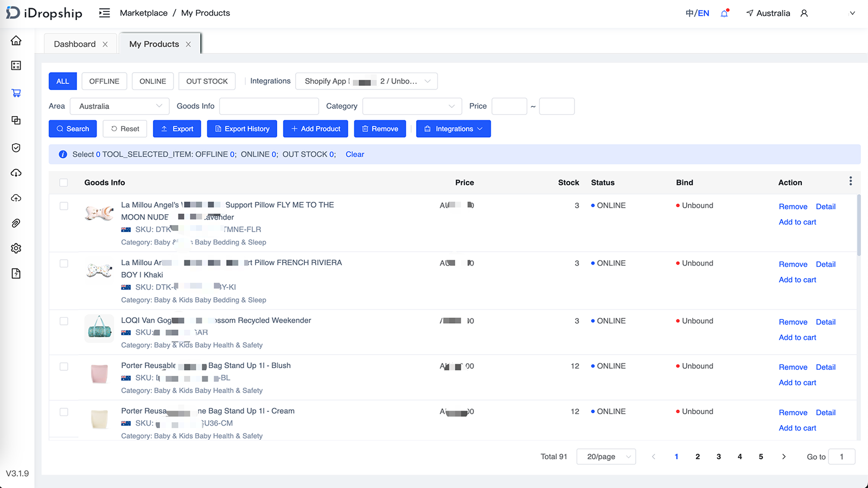Go to the previous page arrow
The image size is (868, 488).
654,457
